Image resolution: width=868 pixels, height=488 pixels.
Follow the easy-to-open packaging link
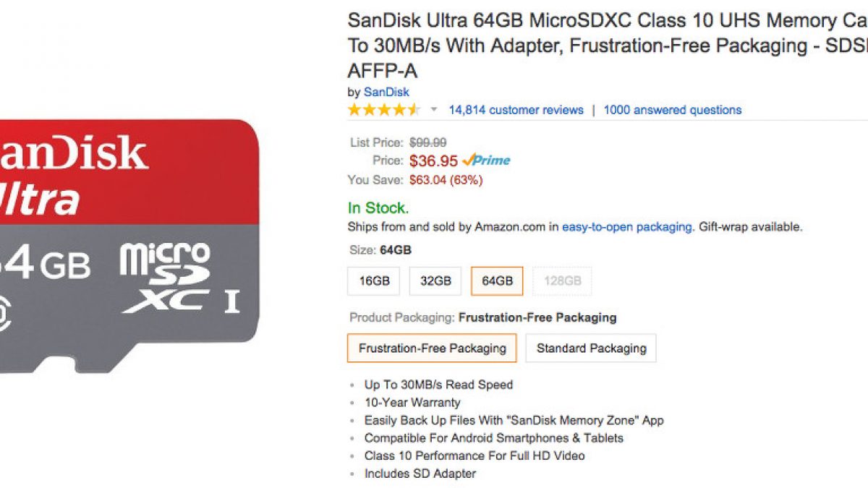[x=626, y=227]
